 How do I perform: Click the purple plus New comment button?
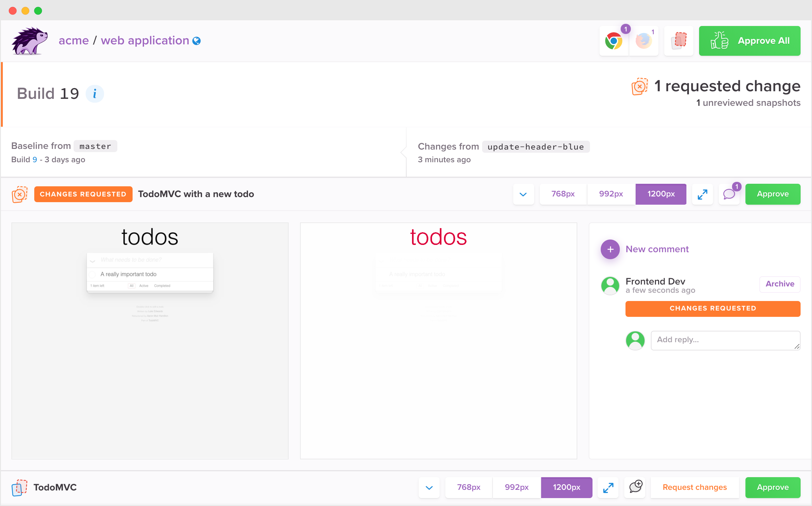tap(610, 249)
